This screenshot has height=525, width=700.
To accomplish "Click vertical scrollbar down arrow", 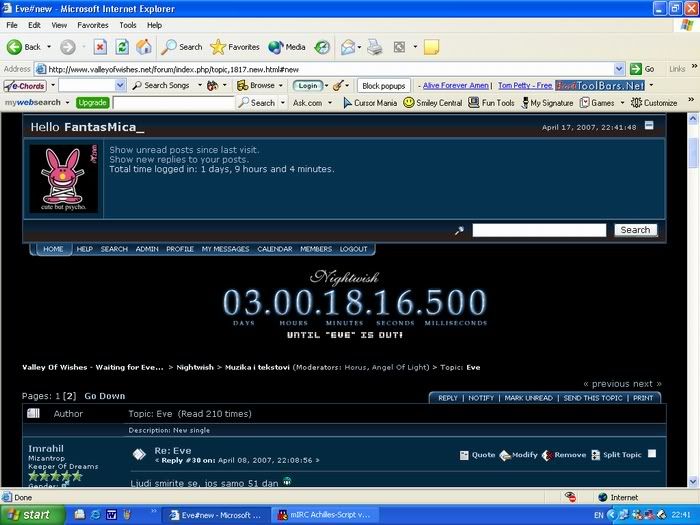I will [x=693, y=481].
